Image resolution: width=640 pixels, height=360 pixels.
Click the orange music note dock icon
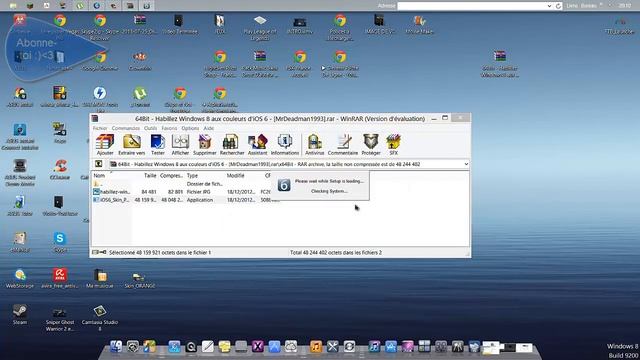coord(316,347)
